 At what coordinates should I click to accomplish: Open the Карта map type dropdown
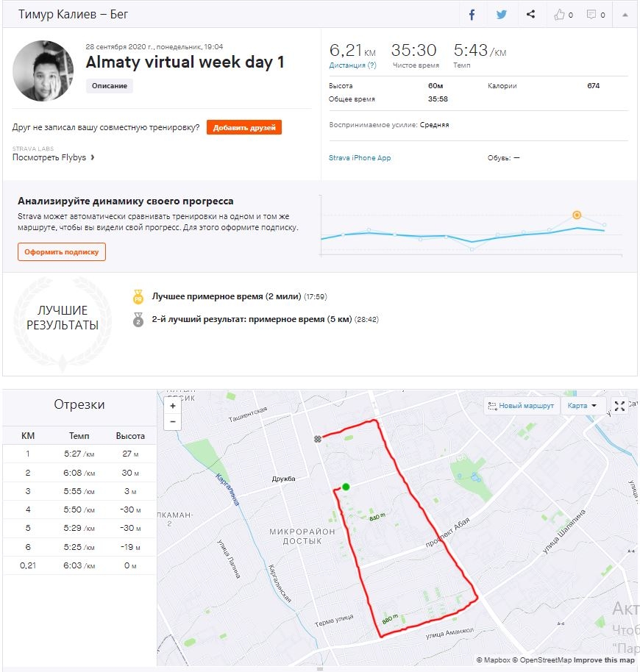pyautogui.click(x=583, y=406)
